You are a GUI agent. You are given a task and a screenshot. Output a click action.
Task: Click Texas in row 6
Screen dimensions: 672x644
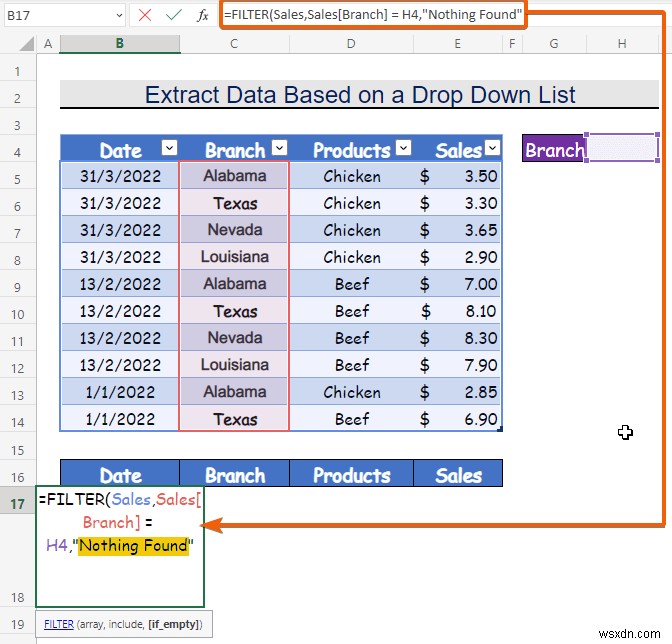click(235, 203)
